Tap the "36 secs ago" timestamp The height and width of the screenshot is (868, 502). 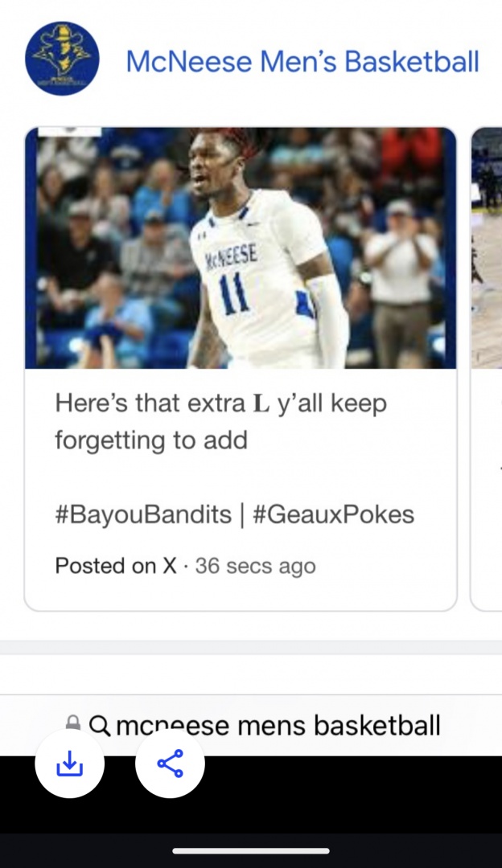pos(255,566)
